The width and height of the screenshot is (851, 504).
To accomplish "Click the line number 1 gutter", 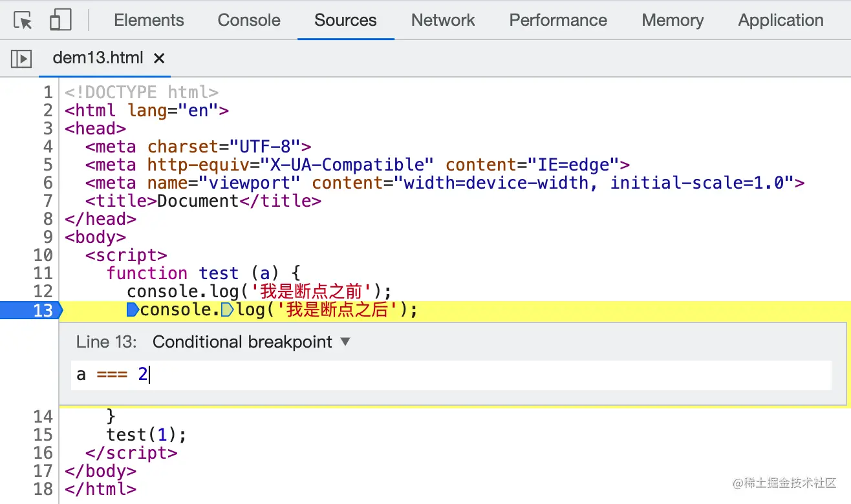I will point(48,92).
